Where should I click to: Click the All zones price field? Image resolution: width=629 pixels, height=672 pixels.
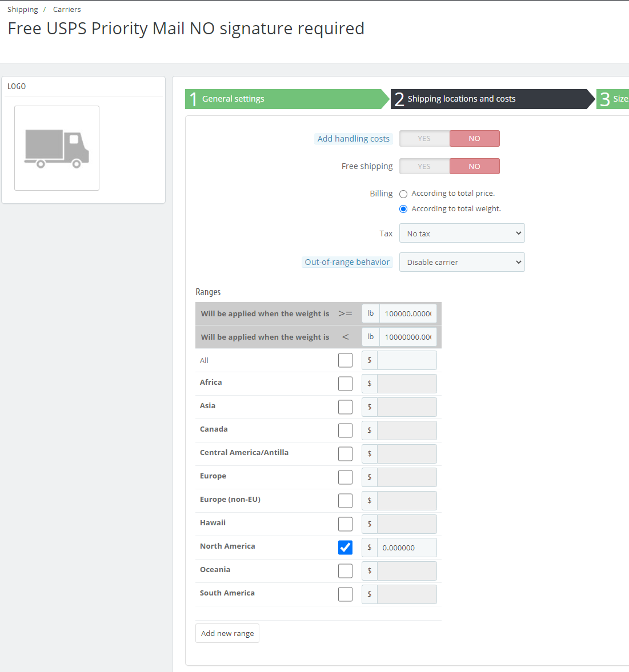(407, 360)
